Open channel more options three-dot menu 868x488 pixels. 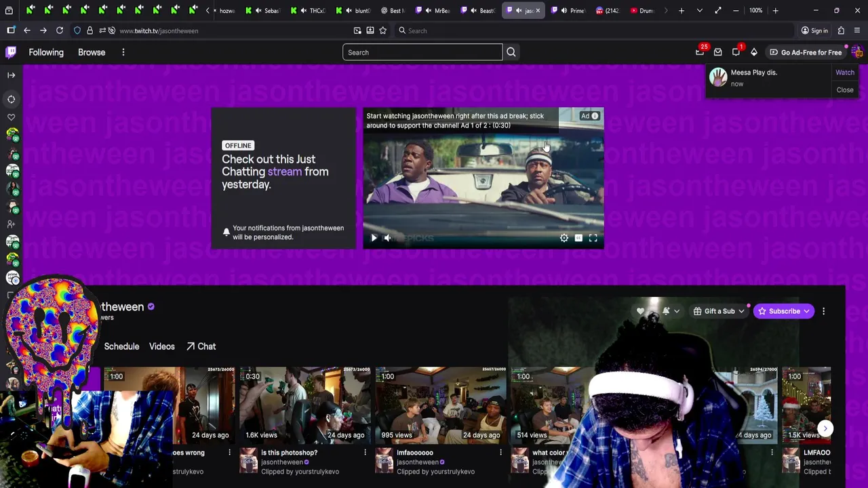(823, 311)
